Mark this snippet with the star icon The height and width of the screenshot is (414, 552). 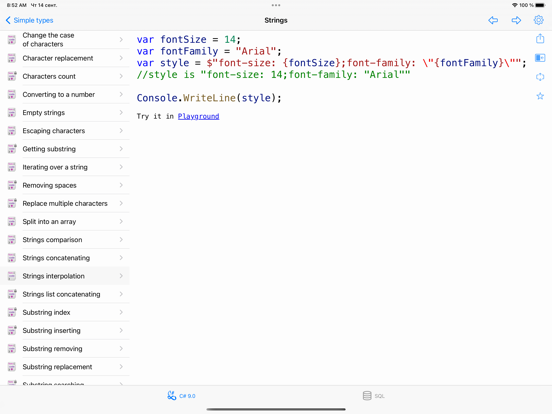coord(540,96)
